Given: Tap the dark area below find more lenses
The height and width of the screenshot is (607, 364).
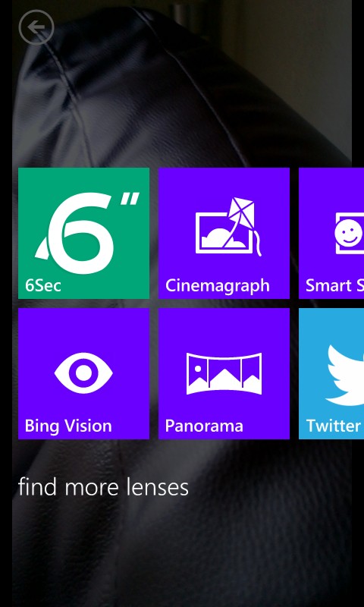Looking at the screenshot, I should click(182, 554).
